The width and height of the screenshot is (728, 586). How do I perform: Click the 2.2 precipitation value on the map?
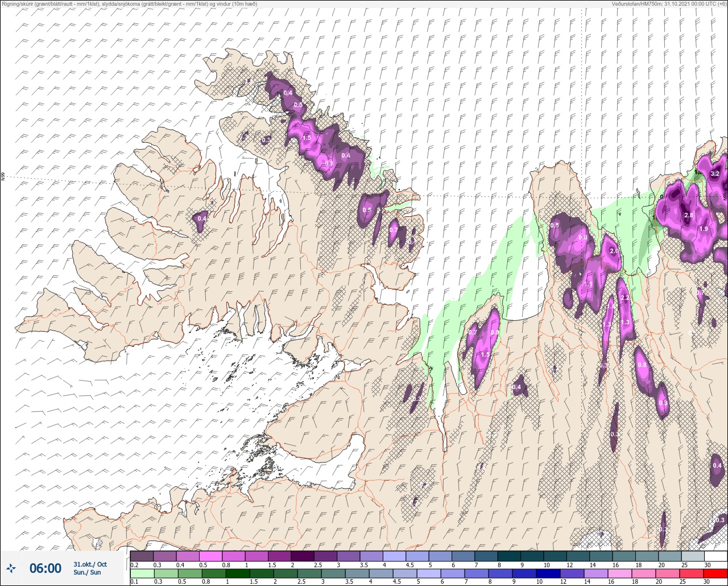click(x=625, y=298)
